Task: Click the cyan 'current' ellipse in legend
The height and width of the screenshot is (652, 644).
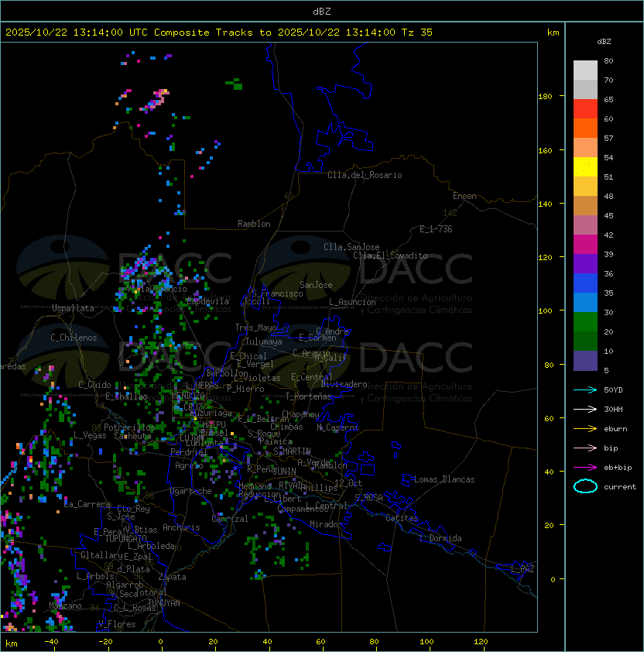Action: [x=585, y=486]
